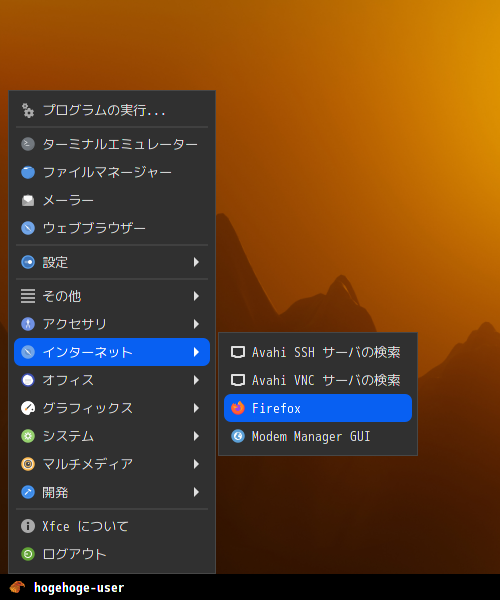The image size is (500, 600).
Task: Click hogehoge-user label in the panel
Action: tap(79, 587)
